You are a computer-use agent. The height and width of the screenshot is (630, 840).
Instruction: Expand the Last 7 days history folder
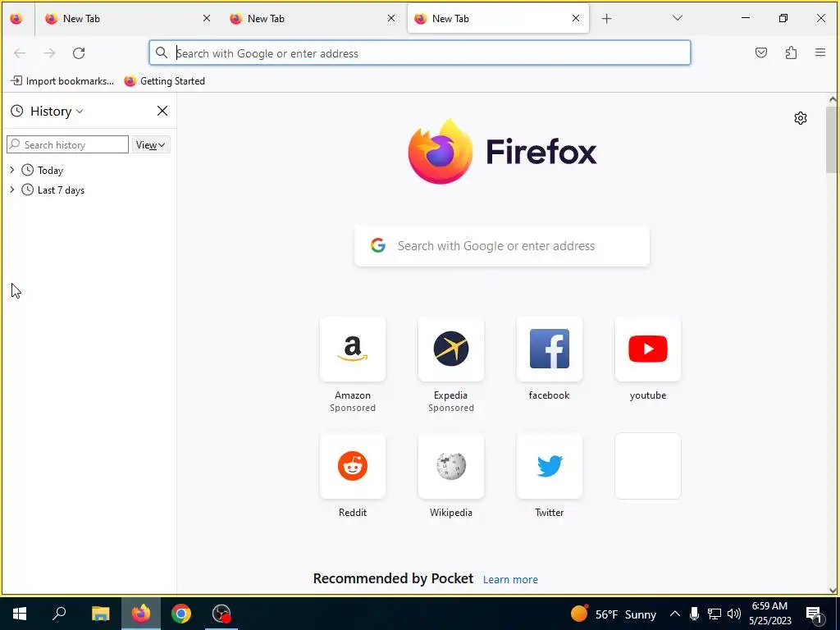[12, 189]
